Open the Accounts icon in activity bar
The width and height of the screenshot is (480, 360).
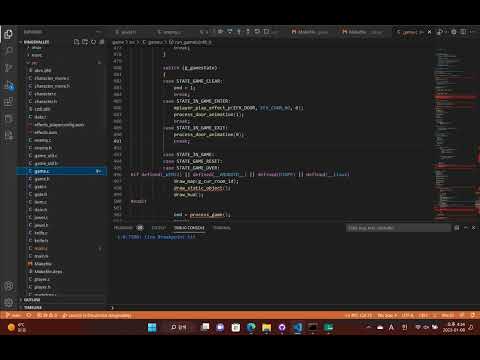tap(8, 286)
